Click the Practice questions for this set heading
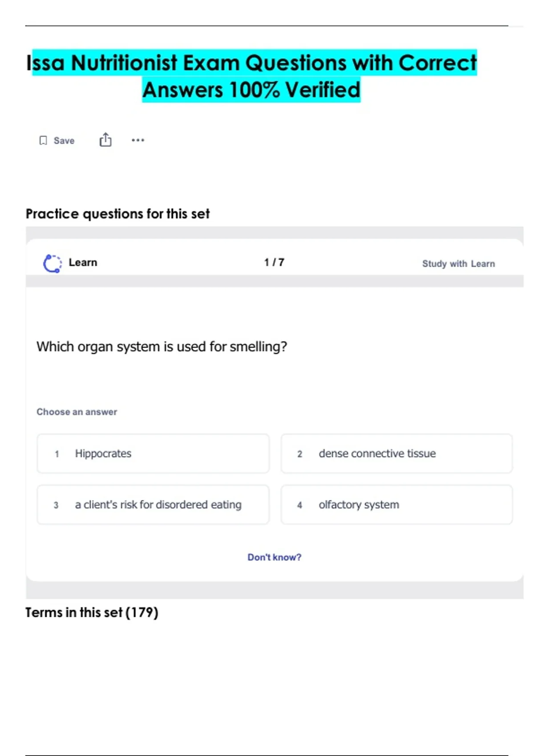Image resolution: width=534 pixels, height=756 pixels. point(117,214)
